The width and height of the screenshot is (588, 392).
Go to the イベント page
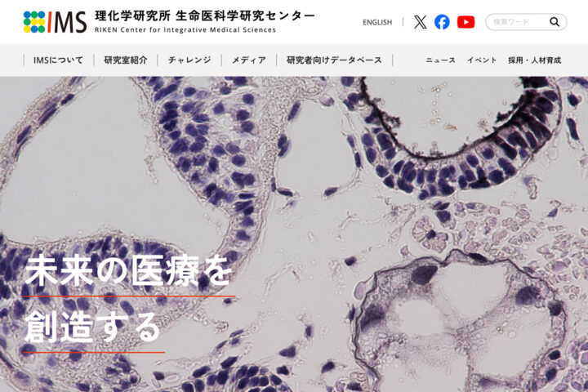(482, 60)
